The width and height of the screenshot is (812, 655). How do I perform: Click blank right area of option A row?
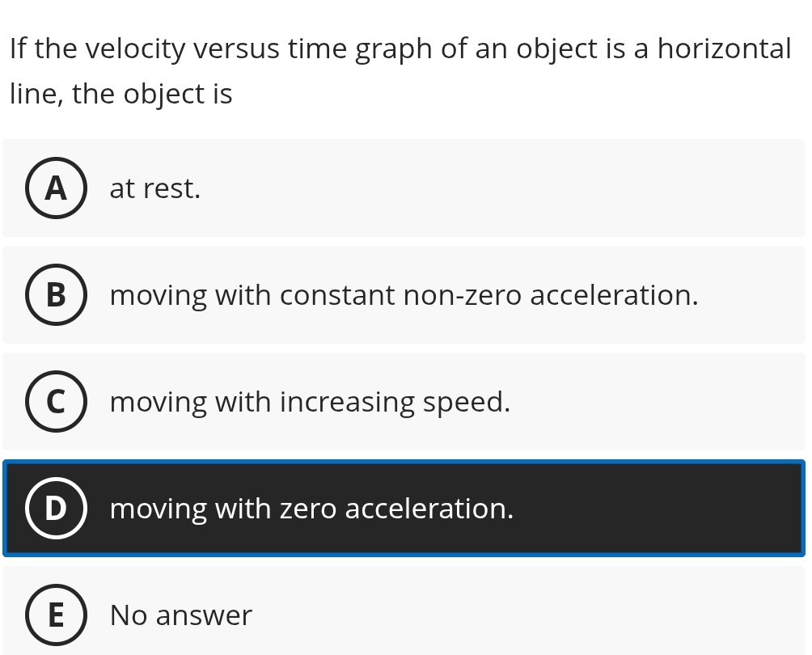click(566, 188)
